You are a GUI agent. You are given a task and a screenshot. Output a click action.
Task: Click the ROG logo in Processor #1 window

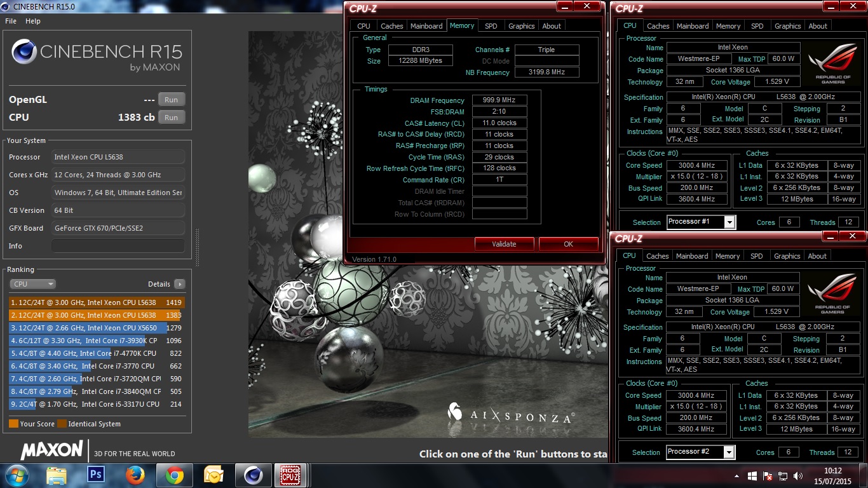click(x=832, y=65)
